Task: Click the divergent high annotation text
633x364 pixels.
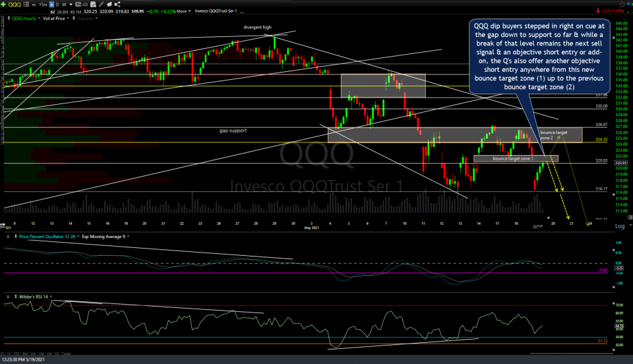Action: [258, 28]
